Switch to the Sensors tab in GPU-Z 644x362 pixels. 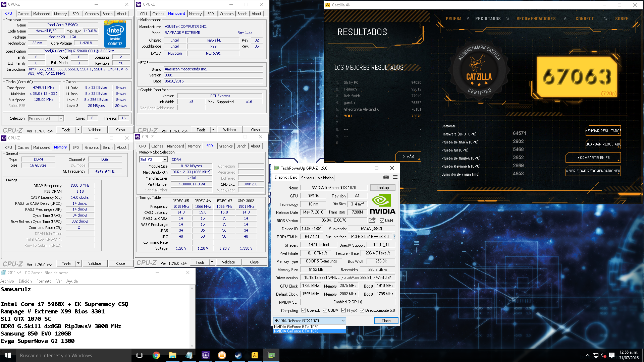tap(308, 178)
